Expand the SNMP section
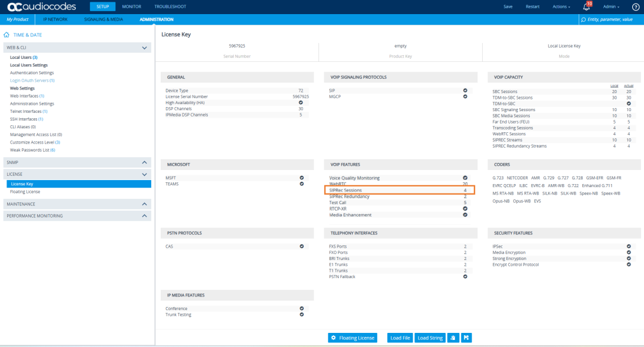 pos(145,162)
